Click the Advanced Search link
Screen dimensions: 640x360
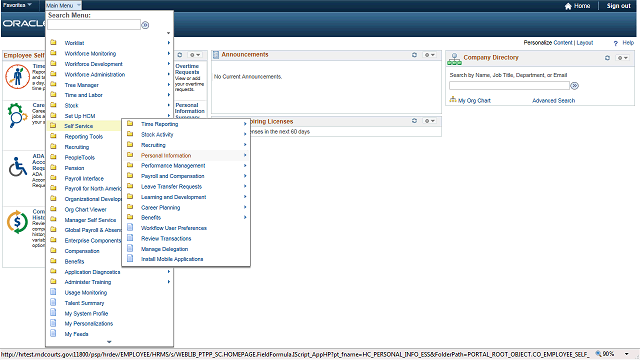point(553,100)
